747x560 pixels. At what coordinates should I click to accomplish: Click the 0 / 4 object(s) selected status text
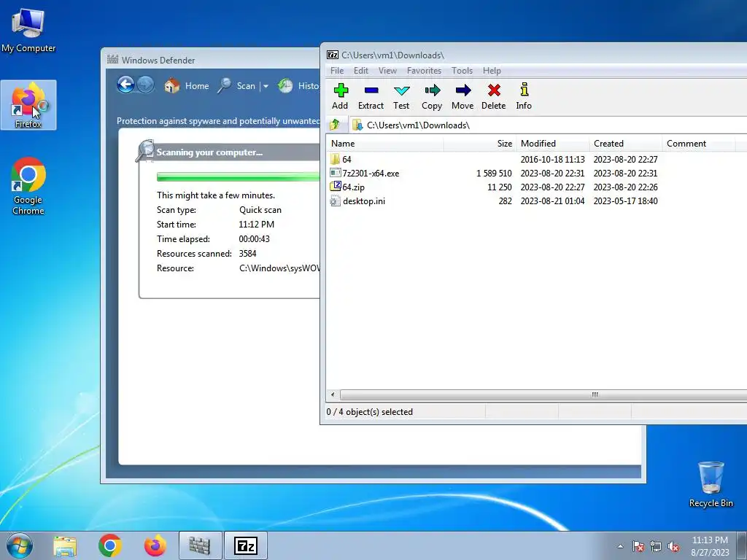tap(370, 412)
